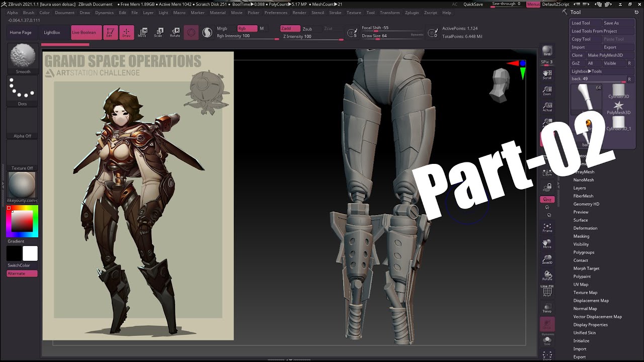Image resolution: width=644 pixels, height=362 pixels.
Task: Toggle the lock camera icon
Action: (x=547, y=187)
